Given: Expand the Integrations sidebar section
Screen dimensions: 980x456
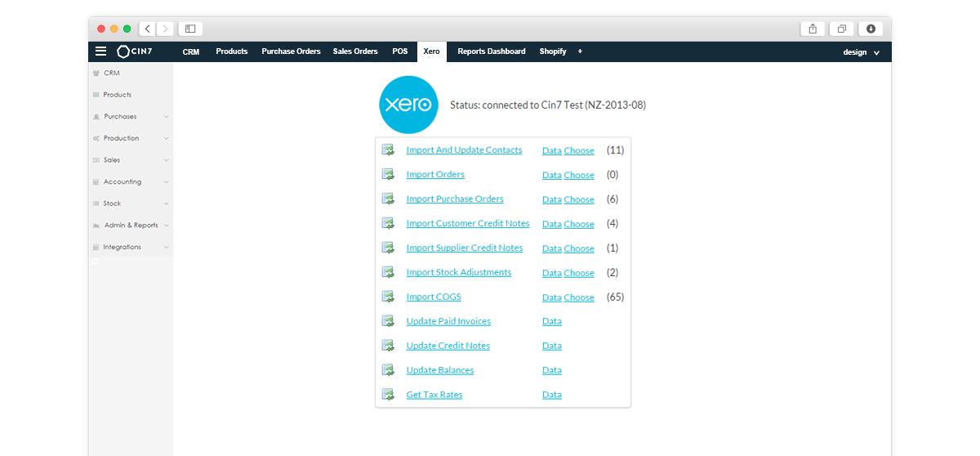Looking at the screenshot, I should pyautogui.click(x=131, y=247).
